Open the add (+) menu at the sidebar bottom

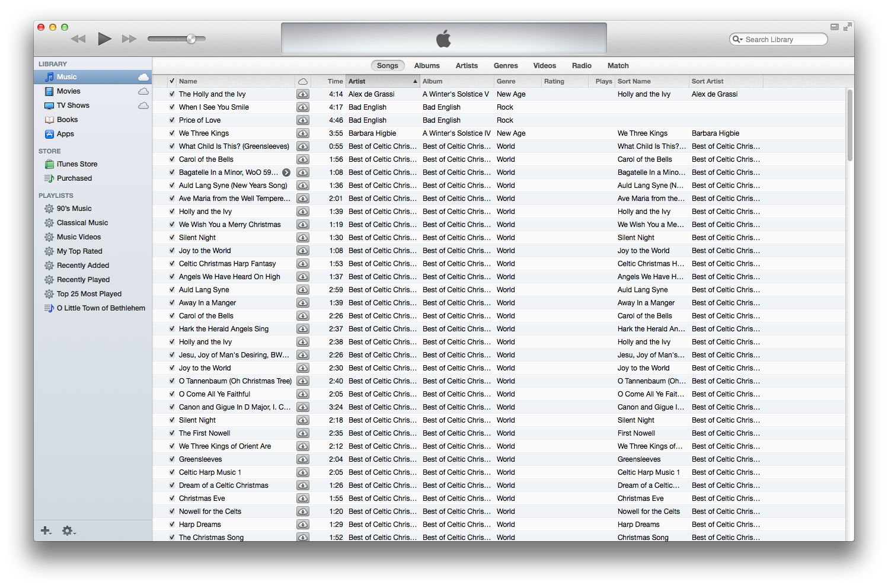[46, 531]
